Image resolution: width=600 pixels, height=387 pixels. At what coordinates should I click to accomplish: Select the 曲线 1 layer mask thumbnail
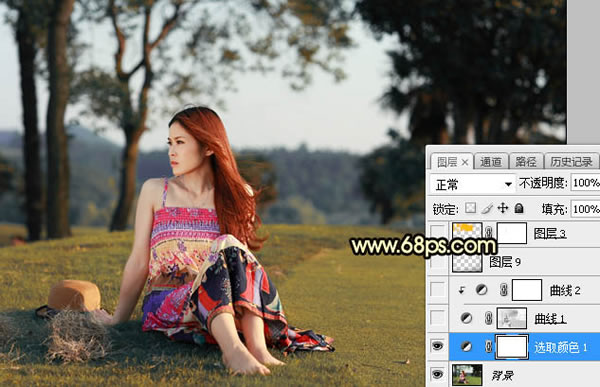click(512, 318)
